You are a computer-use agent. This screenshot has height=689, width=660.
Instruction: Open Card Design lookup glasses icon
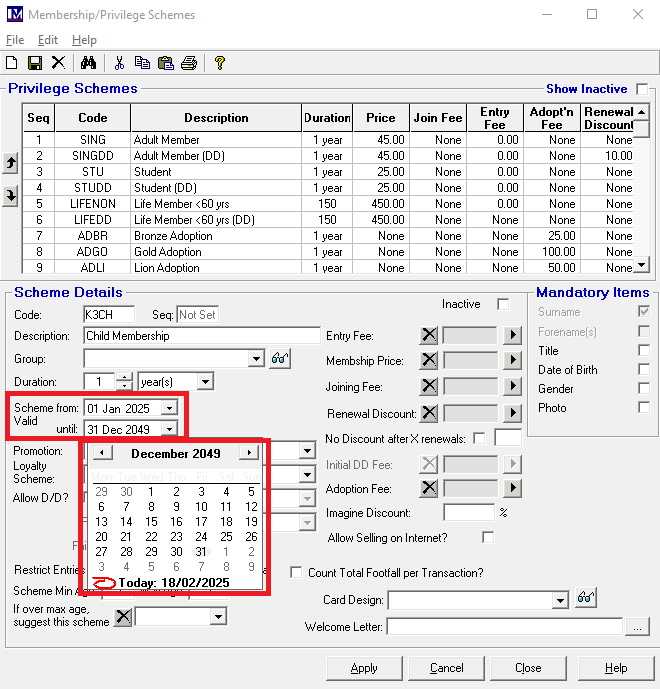(586, 598)
